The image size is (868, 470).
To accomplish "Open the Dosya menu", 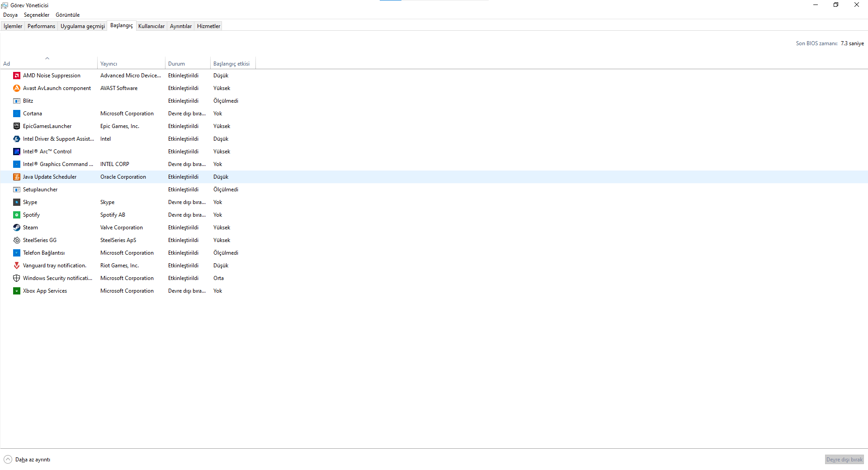I will point(10,15).
